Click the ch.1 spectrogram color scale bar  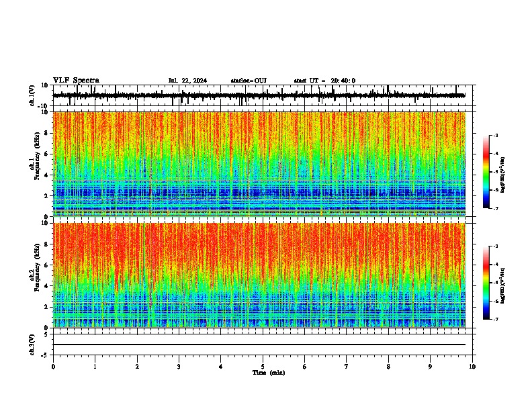click(486, 172)
